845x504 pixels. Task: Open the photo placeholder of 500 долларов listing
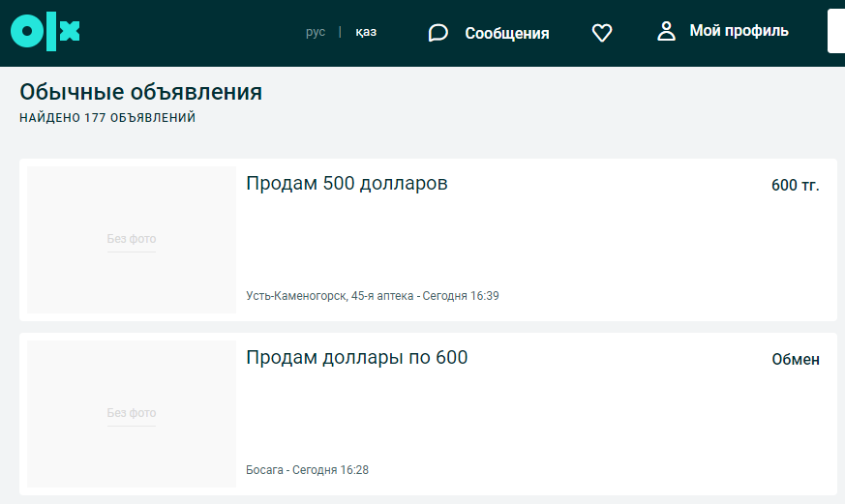132,240
